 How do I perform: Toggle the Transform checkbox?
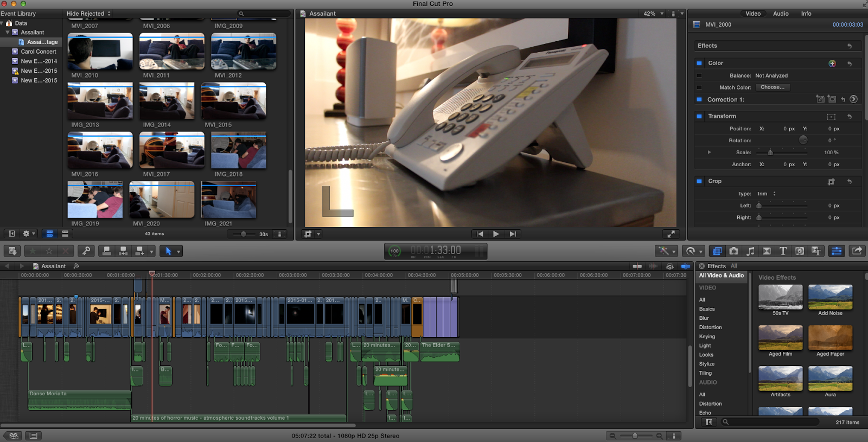699,116
